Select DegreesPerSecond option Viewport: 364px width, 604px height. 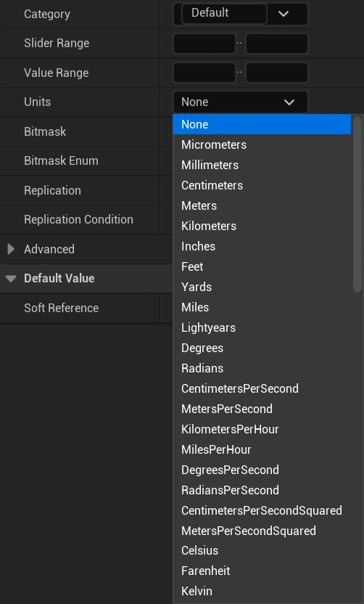click(x=262, y=470)
